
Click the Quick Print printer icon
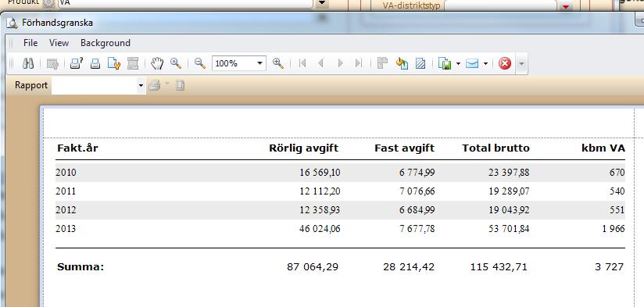pyautogui.click(x=95, y=63)
